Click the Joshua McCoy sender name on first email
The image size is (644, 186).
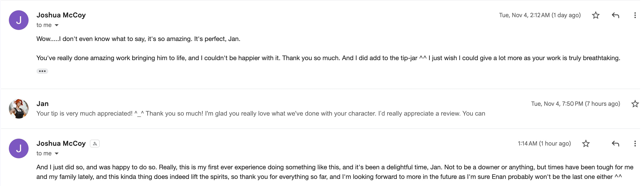coord(61,15)
